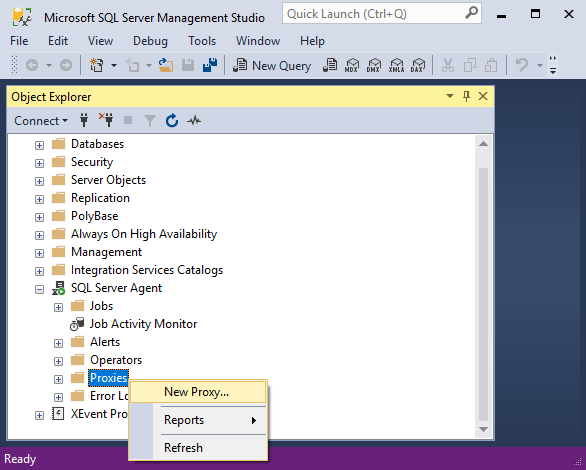Expand the Replication node

(x=39, y=199)
